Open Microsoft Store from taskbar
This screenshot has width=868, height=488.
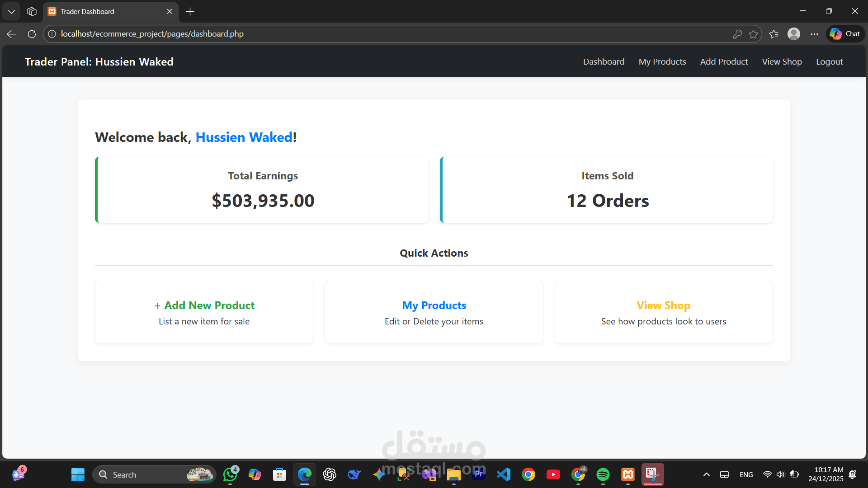[280, 474]
